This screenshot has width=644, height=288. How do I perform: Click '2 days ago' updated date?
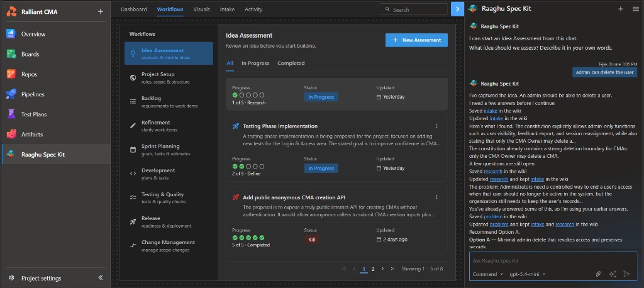392,240
